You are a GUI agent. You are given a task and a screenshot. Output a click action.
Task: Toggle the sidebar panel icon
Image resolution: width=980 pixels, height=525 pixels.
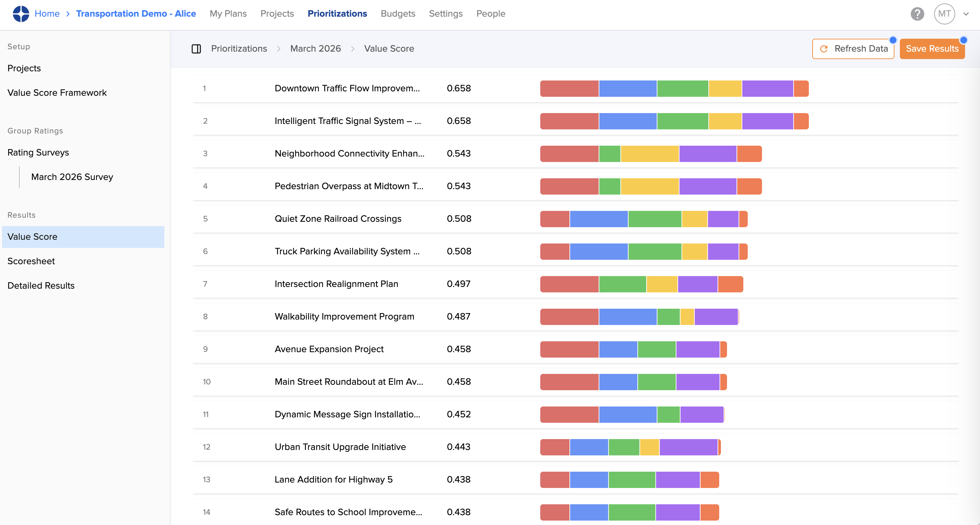(x=196, y=49)
